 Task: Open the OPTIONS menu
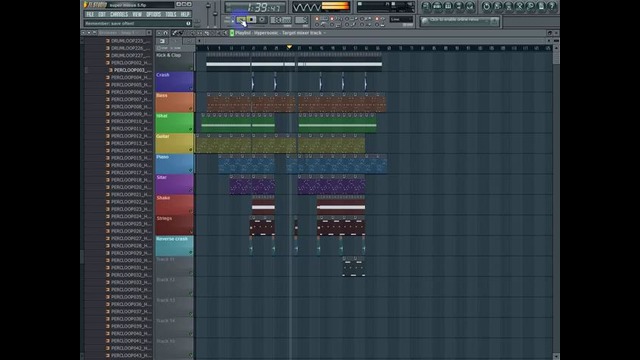(x=153, y=14)
